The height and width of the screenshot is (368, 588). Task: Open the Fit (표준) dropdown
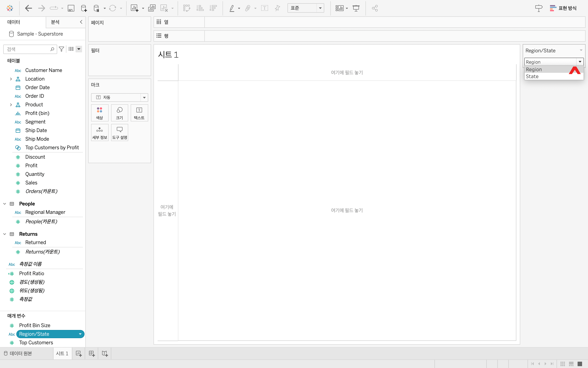306,8
